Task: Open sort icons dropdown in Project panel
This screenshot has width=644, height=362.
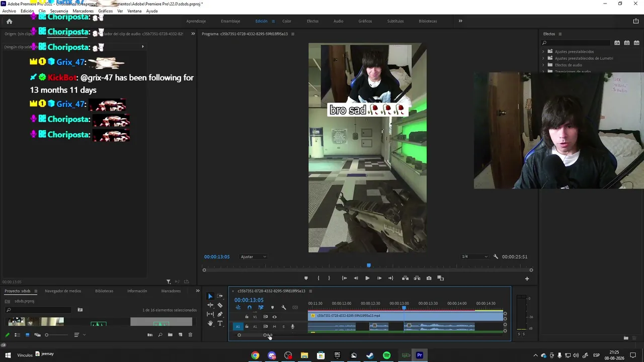Action: (x=78, y=335)
